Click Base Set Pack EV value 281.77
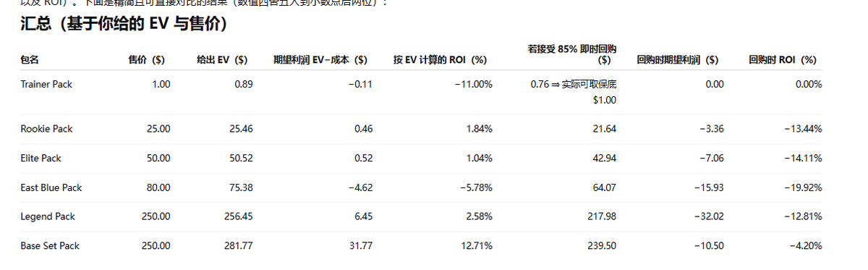868x270 pixels. coord(238,246)
